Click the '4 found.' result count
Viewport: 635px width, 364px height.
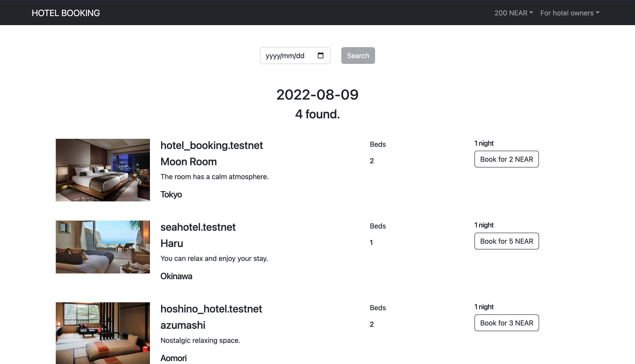pos(317,114)
